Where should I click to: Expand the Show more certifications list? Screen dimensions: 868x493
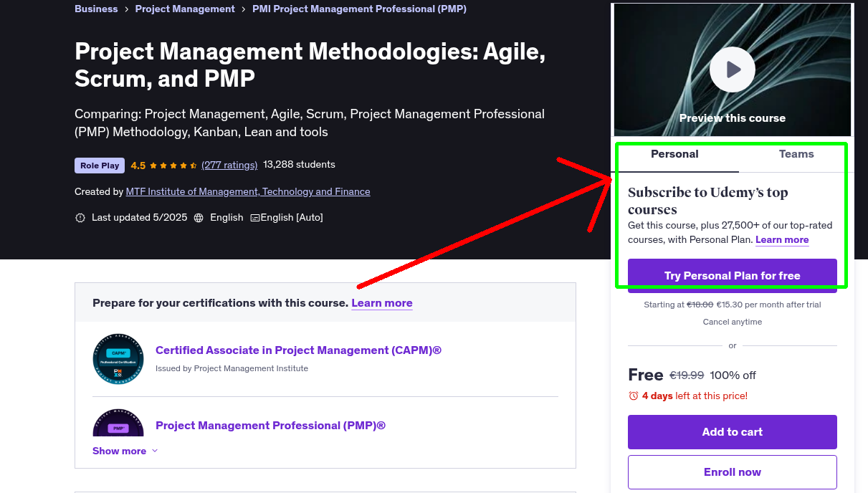(x=125, y=451)
